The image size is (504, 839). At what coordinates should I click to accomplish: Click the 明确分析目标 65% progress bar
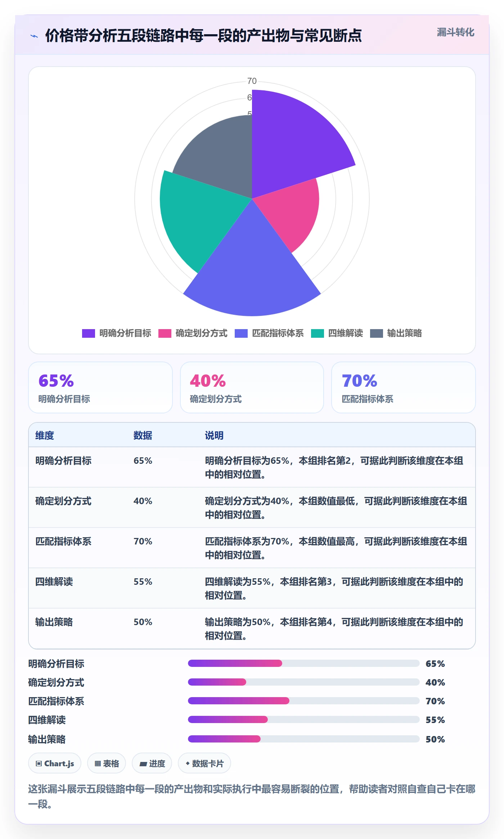304,663
